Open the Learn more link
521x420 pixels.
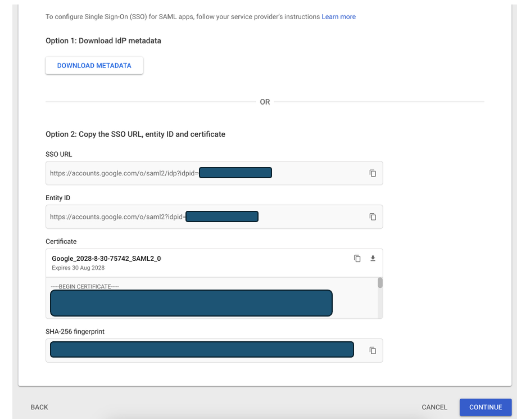338,17
